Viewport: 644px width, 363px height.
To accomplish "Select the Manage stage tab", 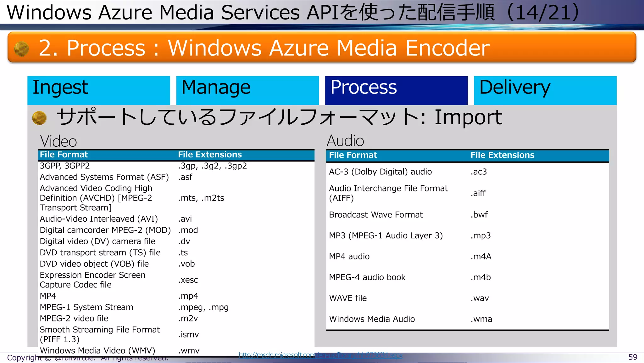I will (247, 90).
